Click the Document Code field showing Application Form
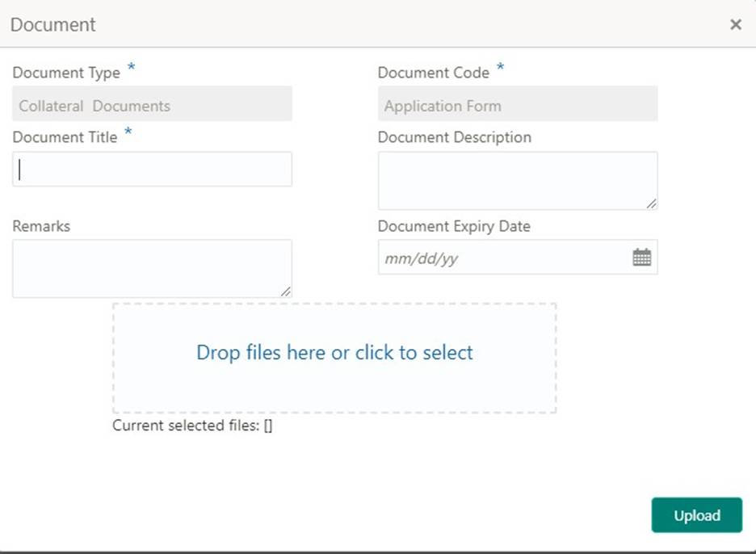Screen dimensions: 756x554 pos(518,103)
